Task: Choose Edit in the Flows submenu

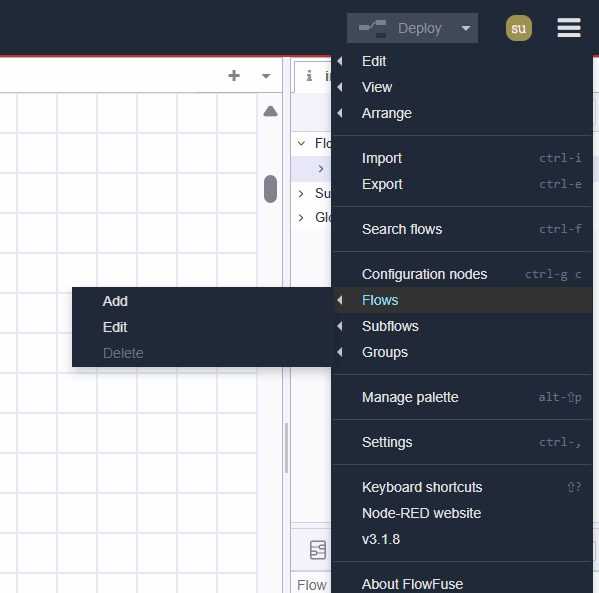Action: point(202,327)
